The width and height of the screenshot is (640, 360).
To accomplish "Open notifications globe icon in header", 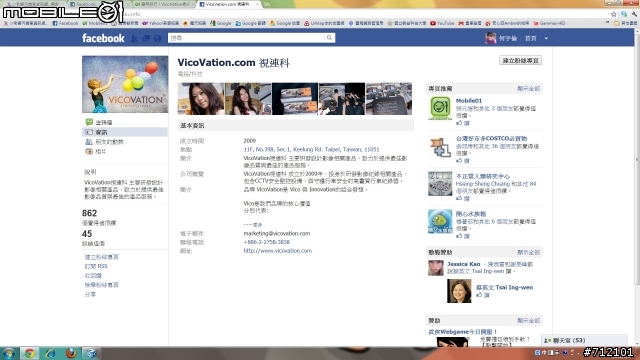I will [157, 38].
